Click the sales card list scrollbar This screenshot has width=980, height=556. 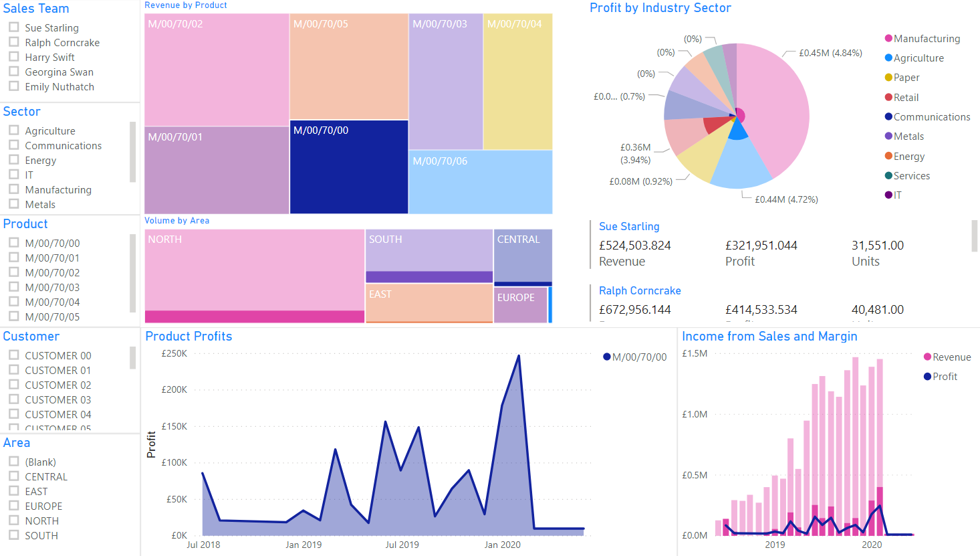pos(975,236)
